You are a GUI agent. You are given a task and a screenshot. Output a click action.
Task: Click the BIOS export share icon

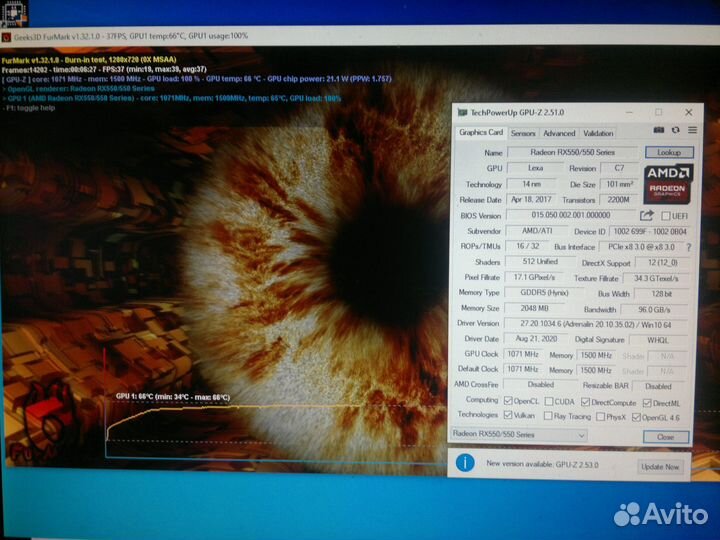pos(647,215)
